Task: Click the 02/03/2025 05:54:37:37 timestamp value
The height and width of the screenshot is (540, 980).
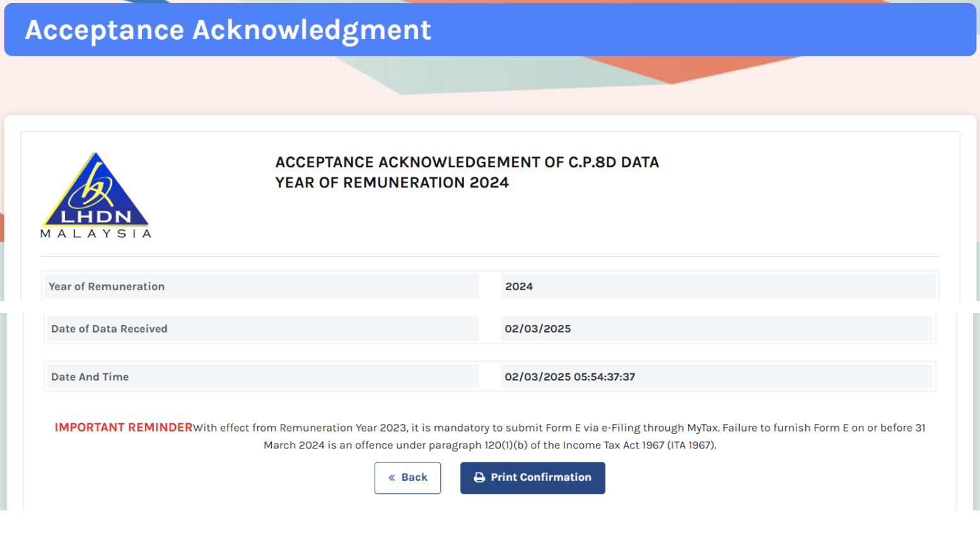Action: click(569, 377)
